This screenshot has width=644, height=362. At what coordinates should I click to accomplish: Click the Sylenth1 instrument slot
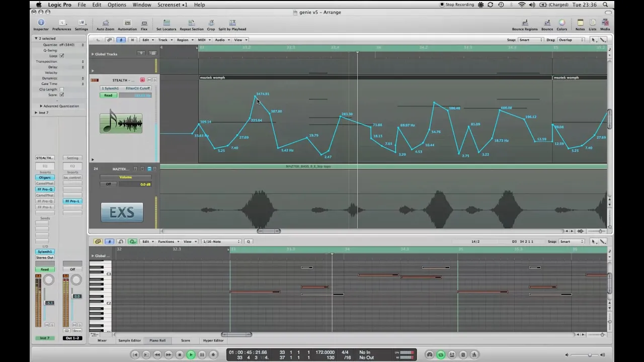coord(45,251)
